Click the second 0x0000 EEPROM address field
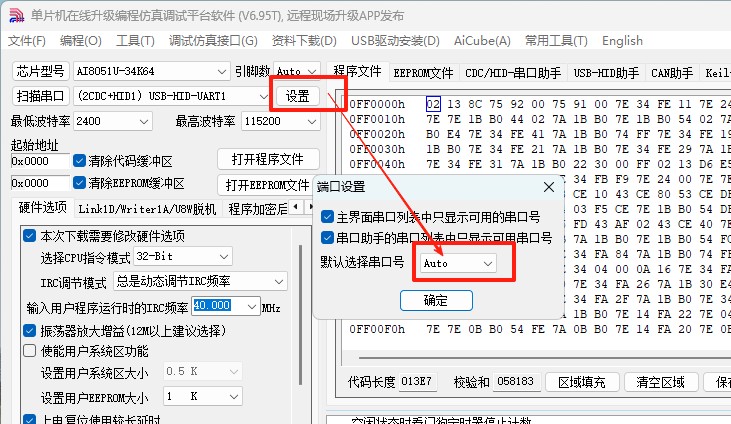The width and height of the screenshot is (731, 424). coord(40,183)
